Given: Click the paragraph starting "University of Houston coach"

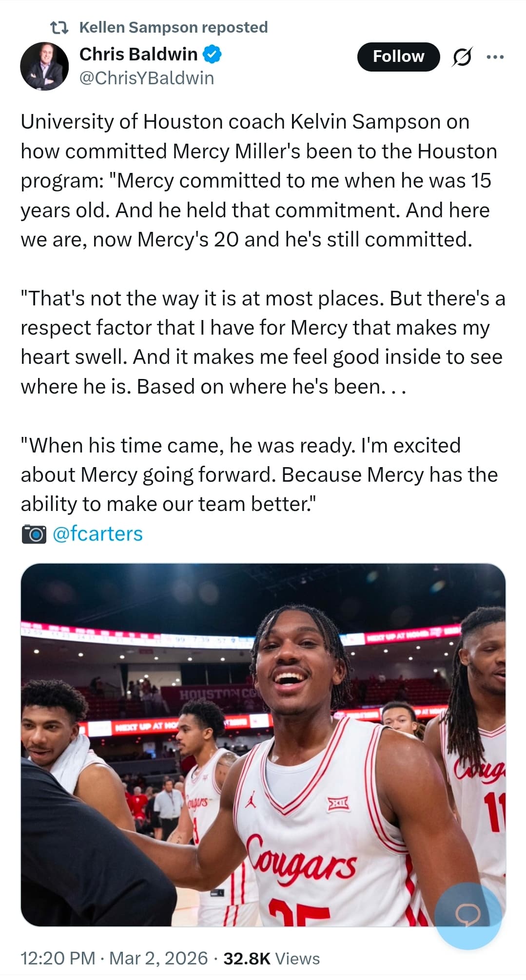Looking at the screenshot, I should click(x=258, y=180).
